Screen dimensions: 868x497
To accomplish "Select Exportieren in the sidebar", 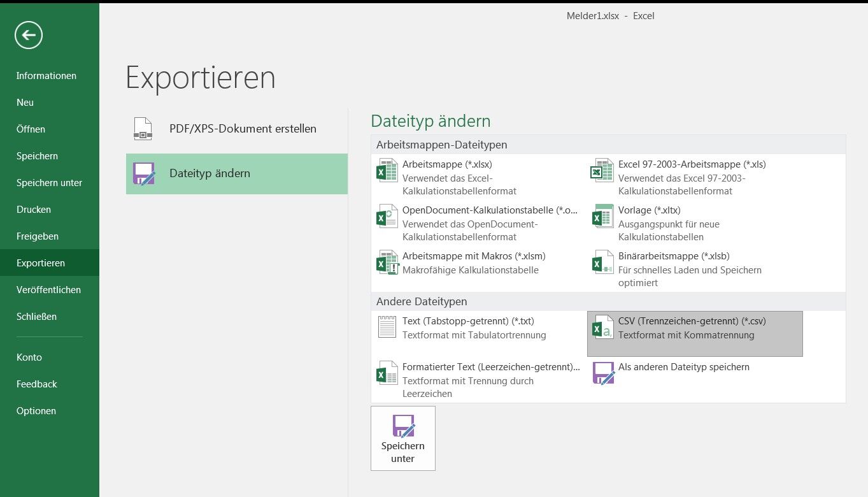I will (x=50, y=263).
